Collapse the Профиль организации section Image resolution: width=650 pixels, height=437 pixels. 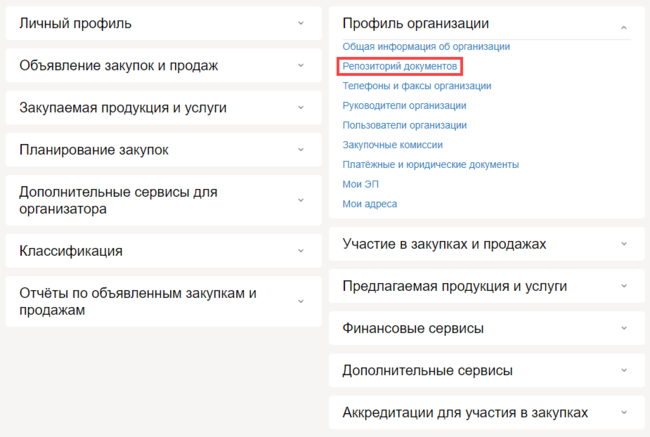(x=486, y=24)
